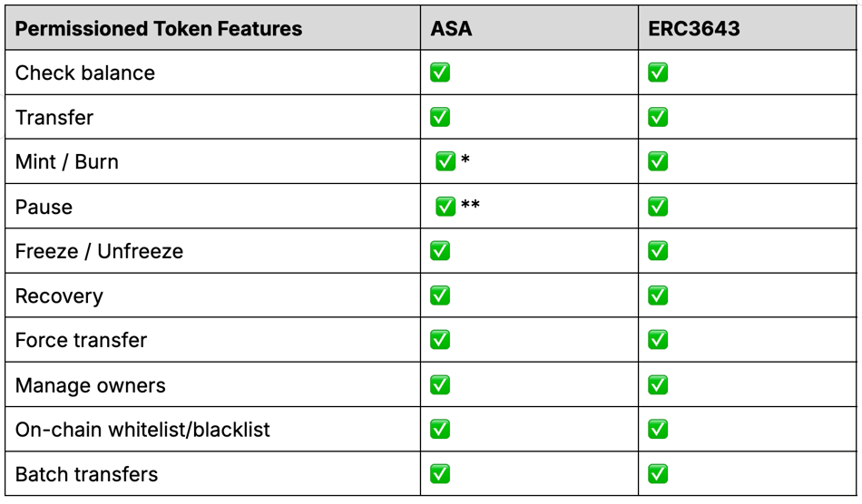Click the ASA column header

coord(451,28)
